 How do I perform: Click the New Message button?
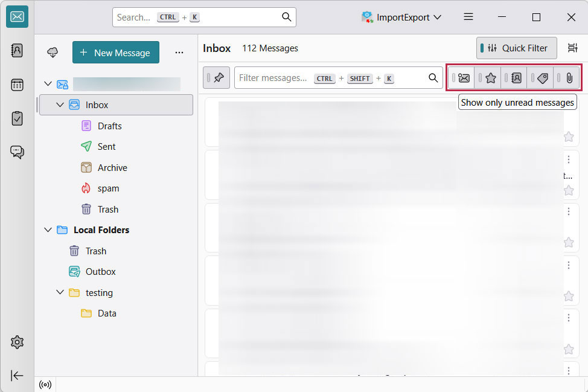[x=115, y=52]
